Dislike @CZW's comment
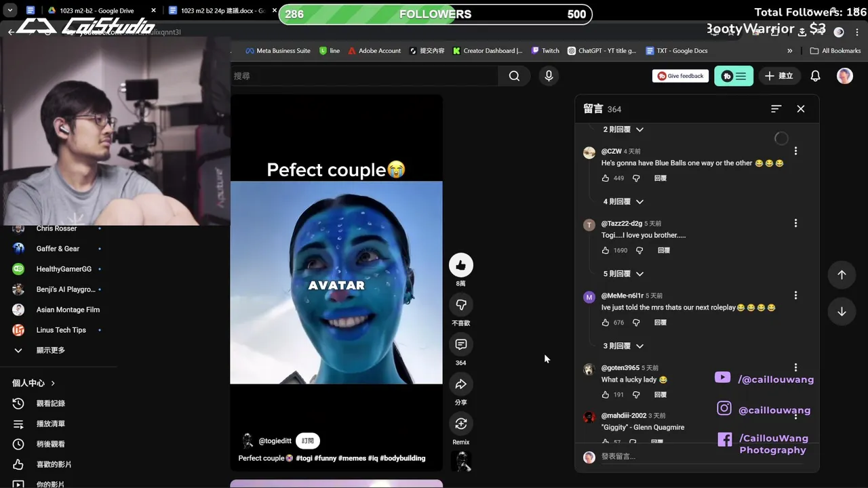 point(636,178)
